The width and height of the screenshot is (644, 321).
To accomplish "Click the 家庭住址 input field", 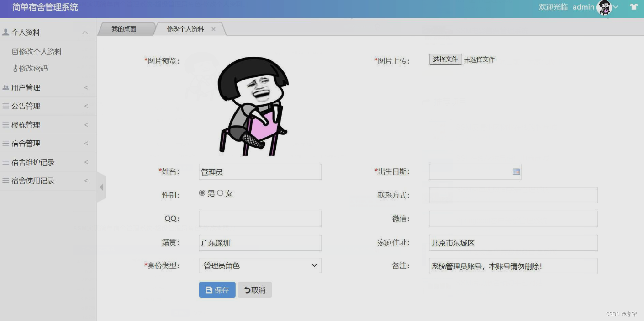I will click(x=513, y=242).
